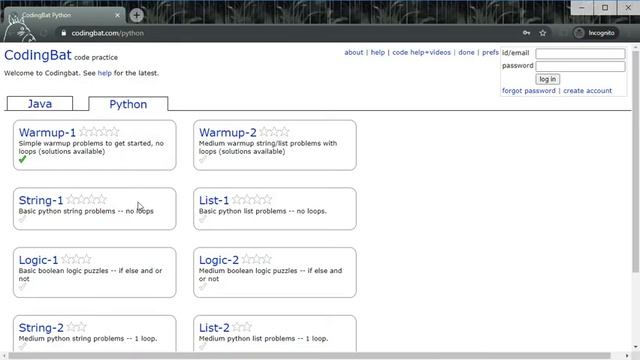Click the gray checkmark under Warmup-2
This screenshot has width=640, height=360.
(x=202, y=160)
